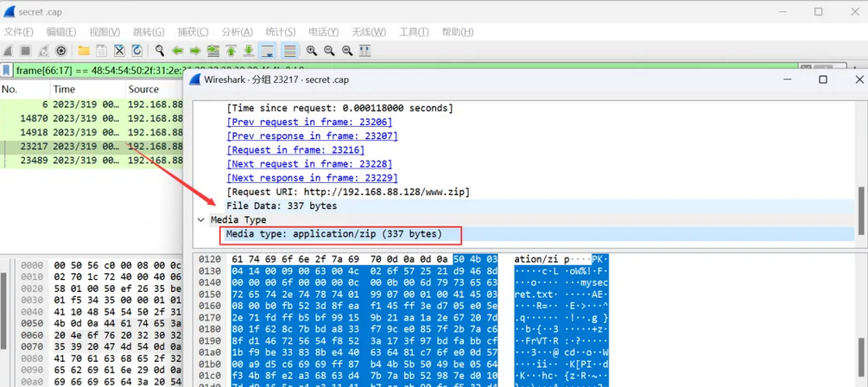This screenshot has width=868, height=387.
Task: Select packet number 23217 row
Action: [92, 146]
